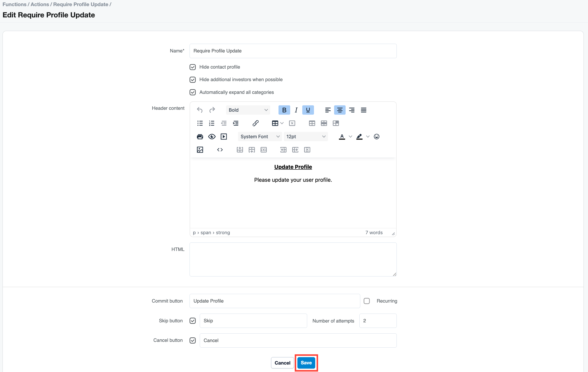This screenshot has height=372, width=588.
Task: Click the blue Save button
Action: pos(306,363)
